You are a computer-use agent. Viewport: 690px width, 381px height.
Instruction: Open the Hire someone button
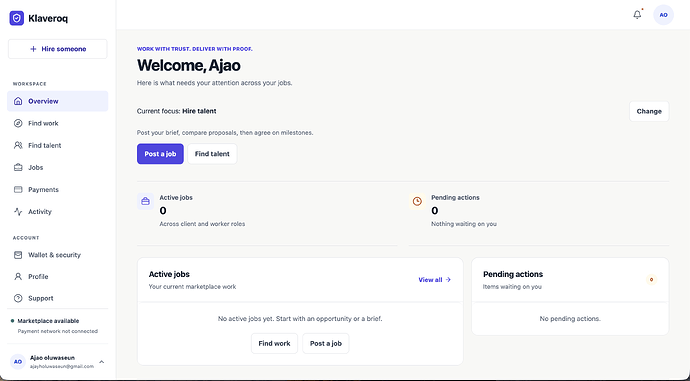click(58, 49)
